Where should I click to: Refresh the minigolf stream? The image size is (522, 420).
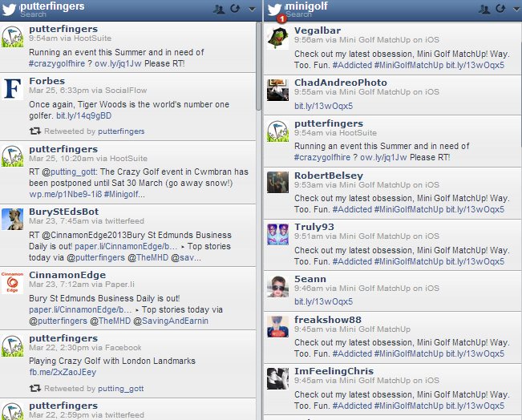pos(499,9)
